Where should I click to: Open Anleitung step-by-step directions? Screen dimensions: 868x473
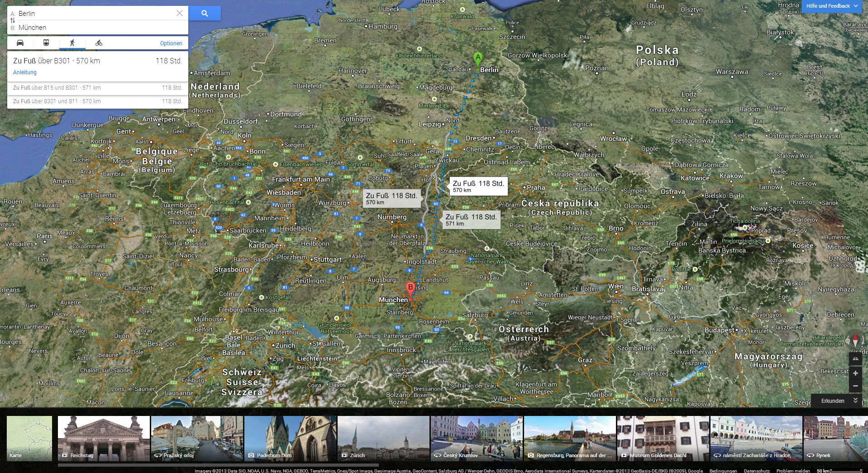point(25,72)
